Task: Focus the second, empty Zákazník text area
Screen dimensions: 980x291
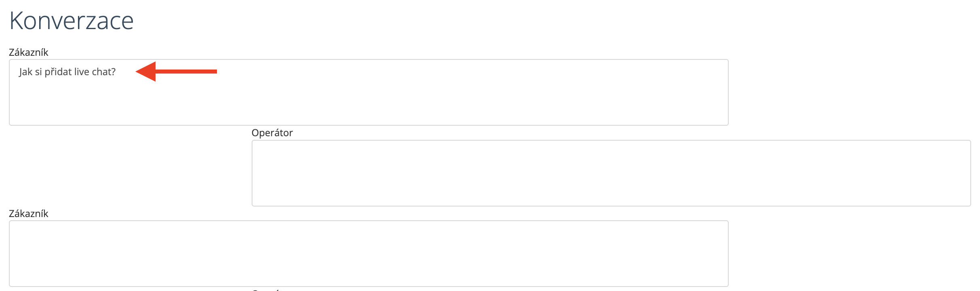Action: tap(368, 253)
